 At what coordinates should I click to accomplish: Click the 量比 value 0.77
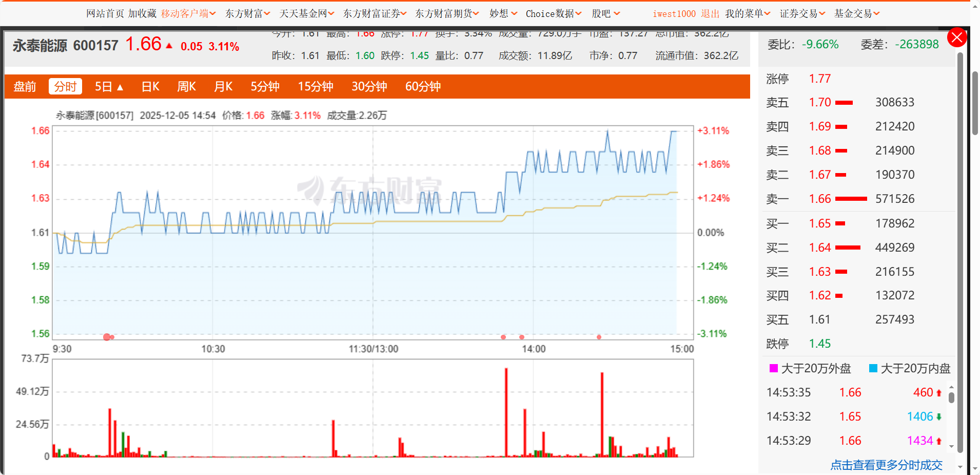(x=474, y=55)
